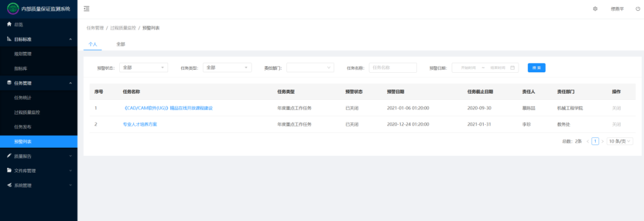Viewport: 644px width, 221px height.
Task: Click the 任务名称 input field
Action: click(x=392, y=67)
